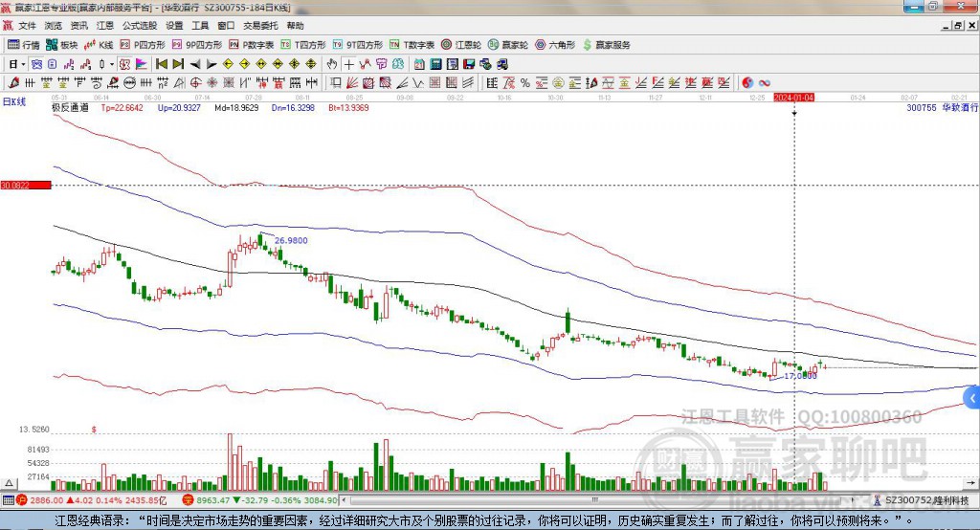Click the 2886.00 Shanghai index status
Viewport: 980px width, 530px height.
(46, 500)
